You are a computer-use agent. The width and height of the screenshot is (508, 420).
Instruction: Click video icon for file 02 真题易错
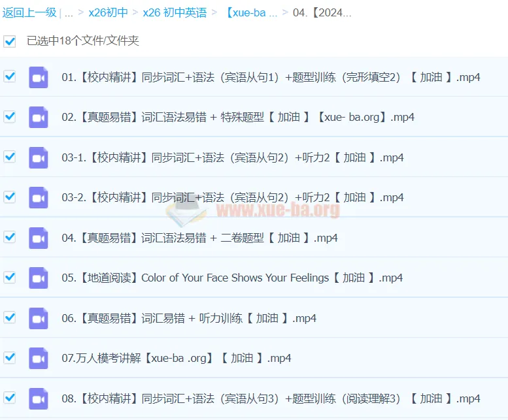pos(39,118)
